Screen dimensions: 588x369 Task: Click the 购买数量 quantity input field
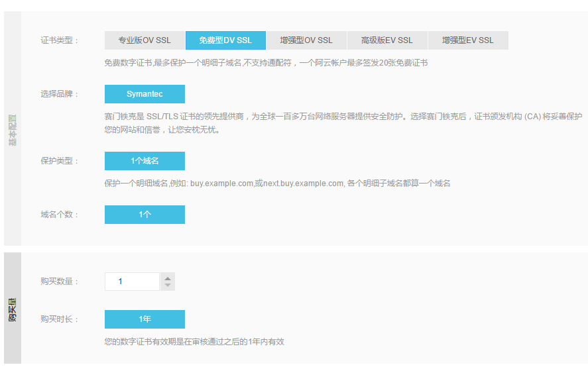pos(132,282)
